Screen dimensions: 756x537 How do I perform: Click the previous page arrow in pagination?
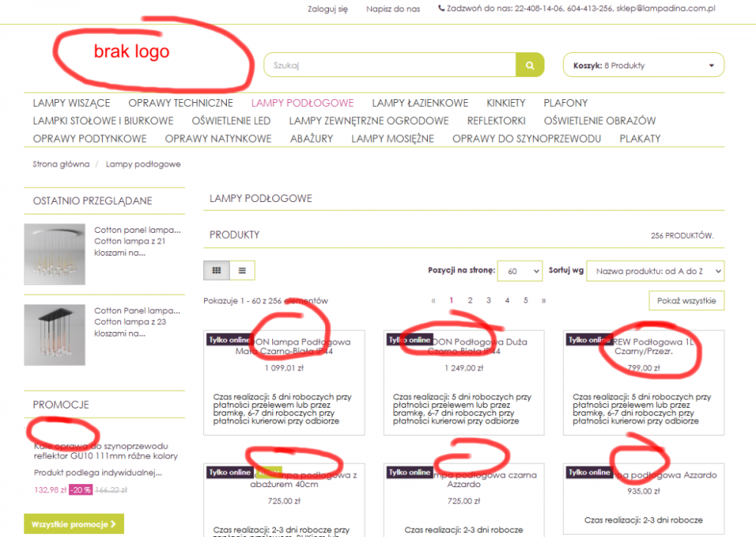433,300
